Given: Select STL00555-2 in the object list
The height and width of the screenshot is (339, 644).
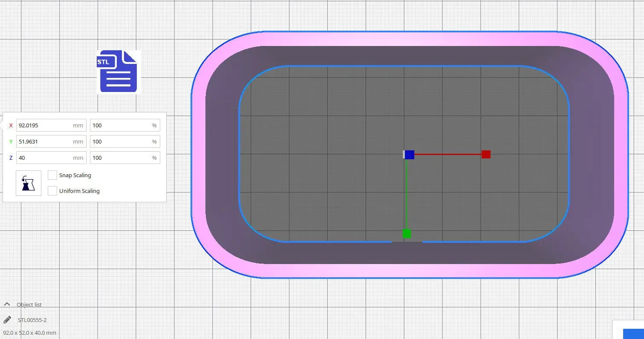Looking at the screenshot, I should click(32, 320).
